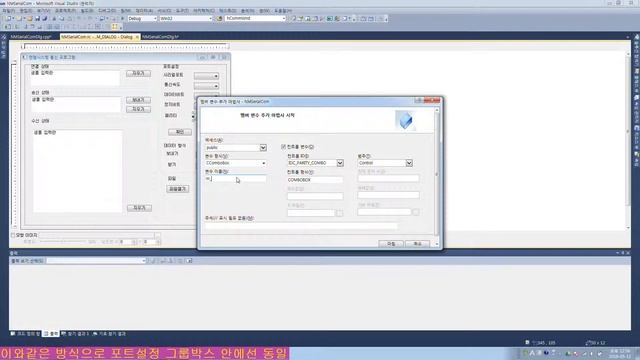Close the NMSerialCom.rc dialog editor tab
This screenshot has height=360, width=640.
pos(137,37)
